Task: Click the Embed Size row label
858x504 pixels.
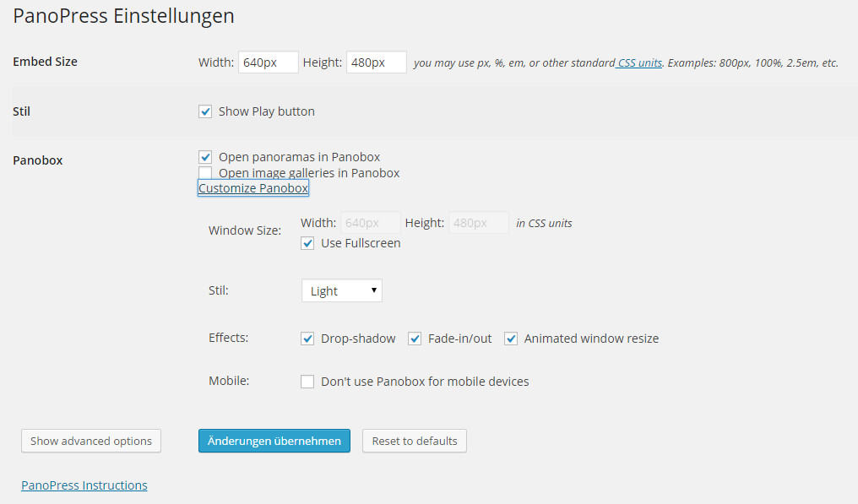Action: click(x=46, y=62)
